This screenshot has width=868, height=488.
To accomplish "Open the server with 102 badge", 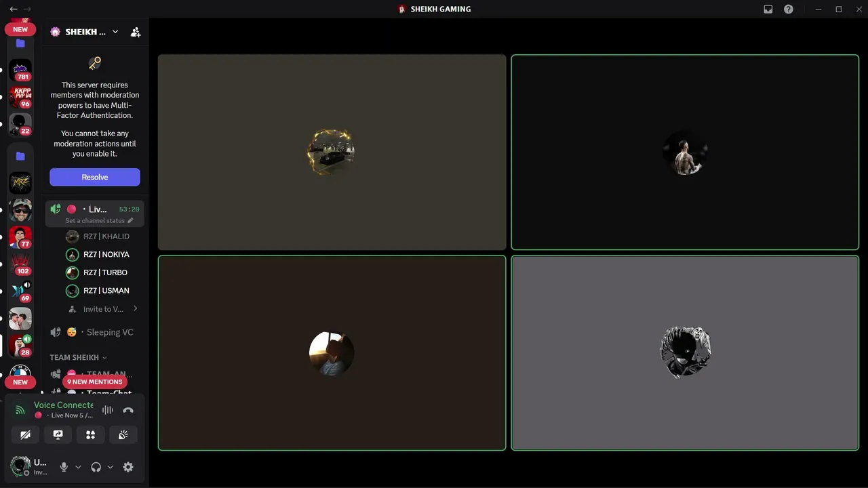I will [x=20, y=264].
